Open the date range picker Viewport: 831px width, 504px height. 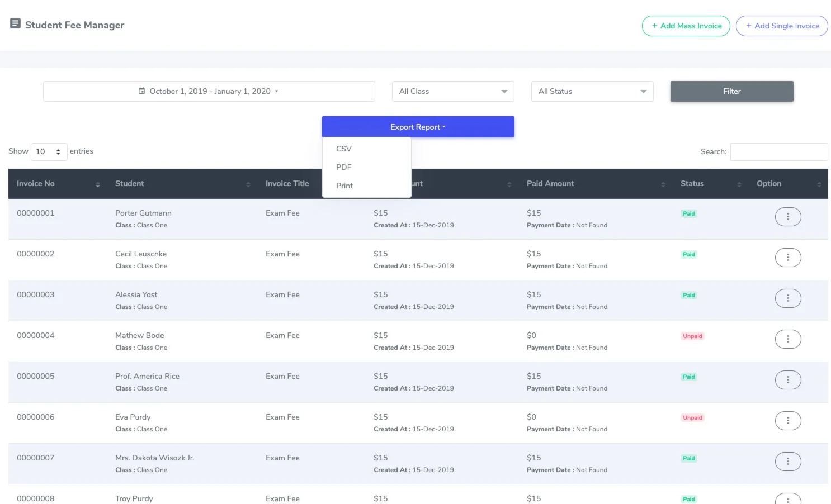209,92
